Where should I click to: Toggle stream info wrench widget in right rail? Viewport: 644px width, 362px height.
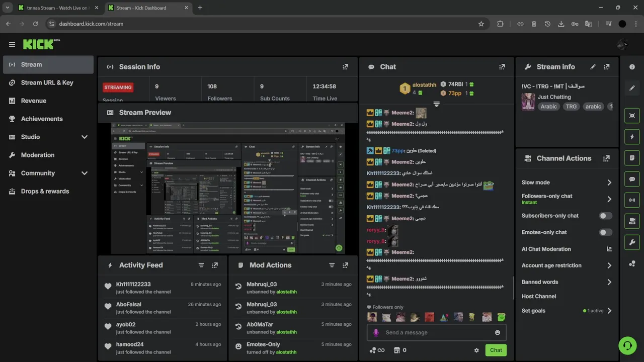[632, 242]
